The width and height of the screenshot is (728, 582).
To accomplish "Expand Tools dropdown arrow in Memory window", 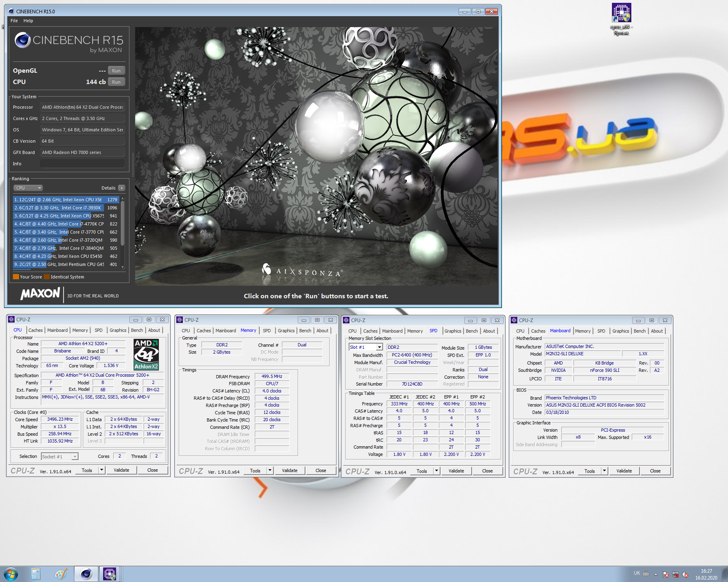I will 270,470.
